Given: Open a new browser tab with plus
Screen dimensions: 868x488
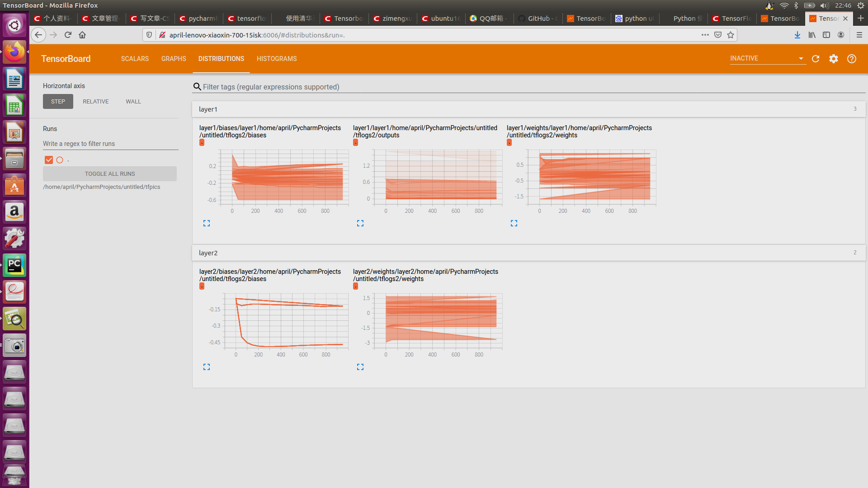Looking at the screenshot, I should [861, 18].
